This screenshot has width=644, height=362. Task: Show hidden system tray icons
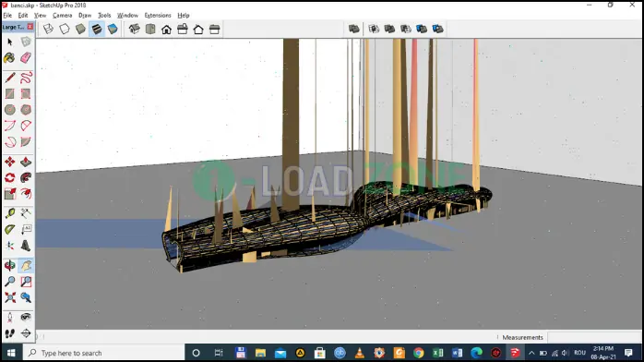pyautogui.click(x=531, y=353)
